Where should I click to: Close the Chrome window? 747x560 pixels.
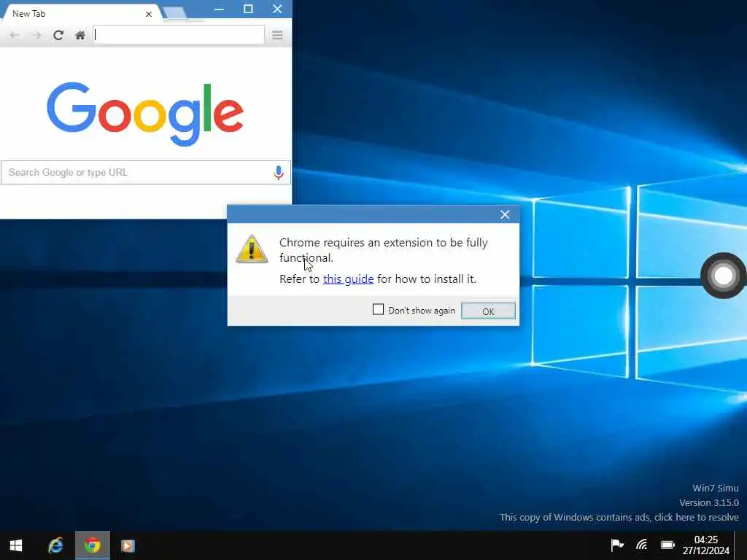(277, 9)
